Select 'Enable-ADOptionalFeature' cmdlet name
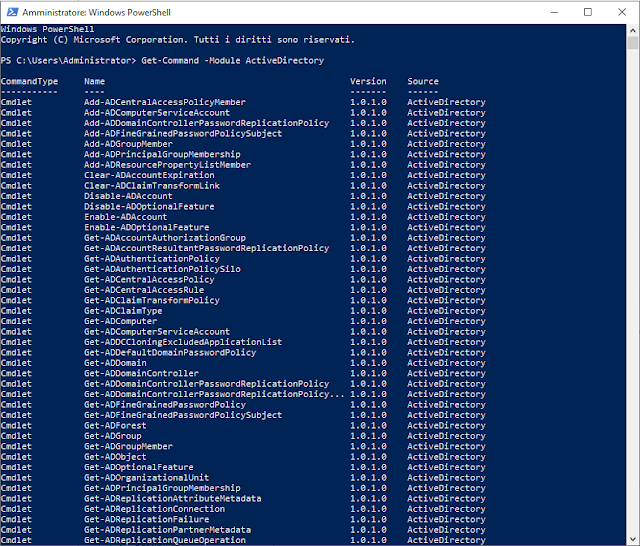 click(147, 228)
